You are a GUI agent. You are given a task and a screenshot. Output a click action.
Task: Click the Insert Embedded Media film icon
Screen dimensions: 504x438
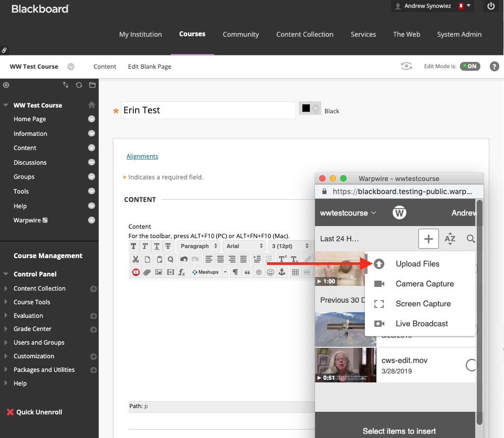[x=170, y=272]
